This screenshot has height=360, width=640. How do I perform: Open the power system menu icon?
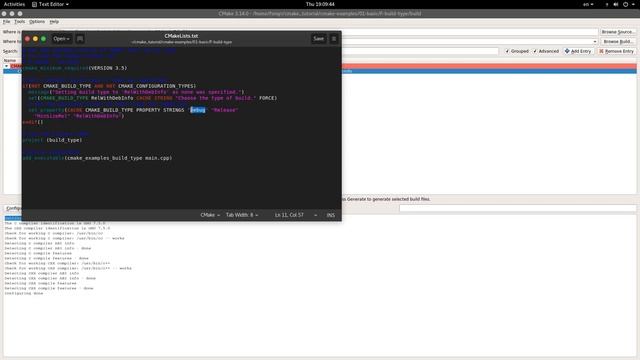627,4
